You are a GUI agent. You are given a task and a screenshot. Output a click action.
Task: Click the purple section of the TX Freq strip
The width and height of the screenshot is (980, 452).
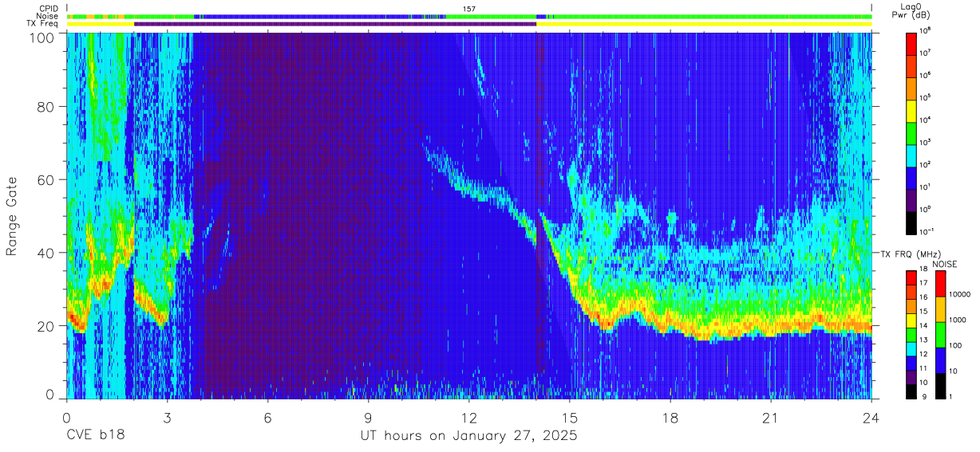click(x=335, y=24)
